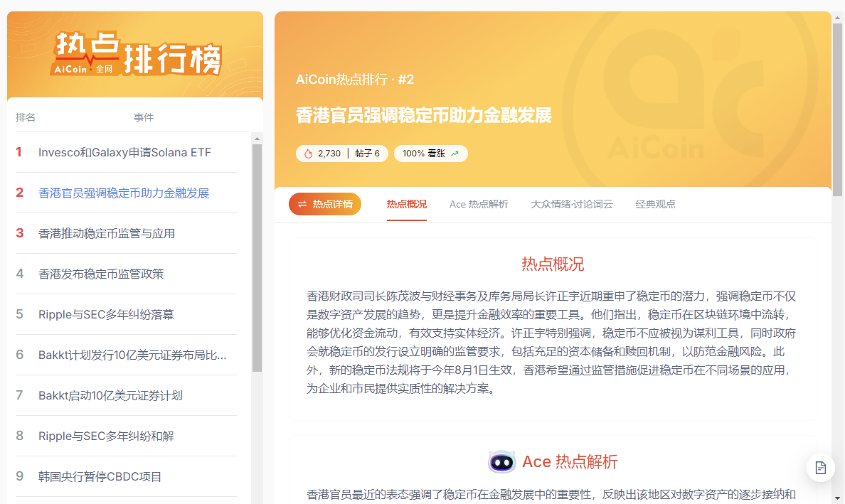
Task: Click the red 热点概况 section heading
Action: 553,264
